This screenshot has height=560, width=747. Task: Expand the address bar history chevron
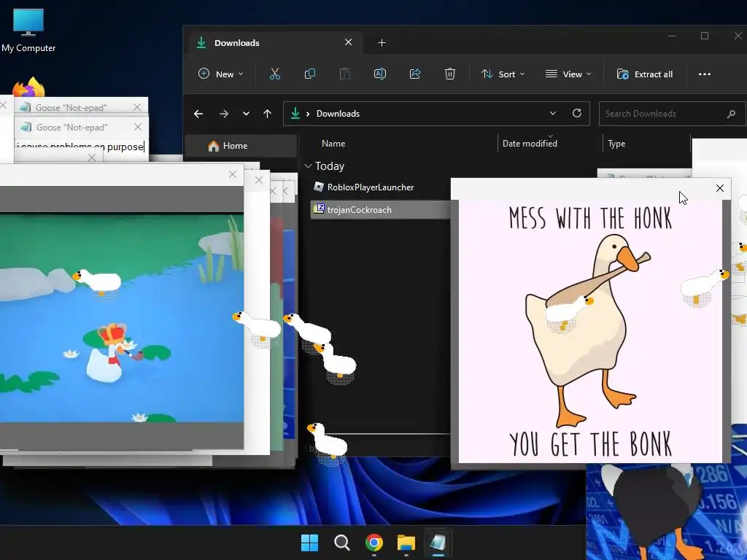point(553,113)
